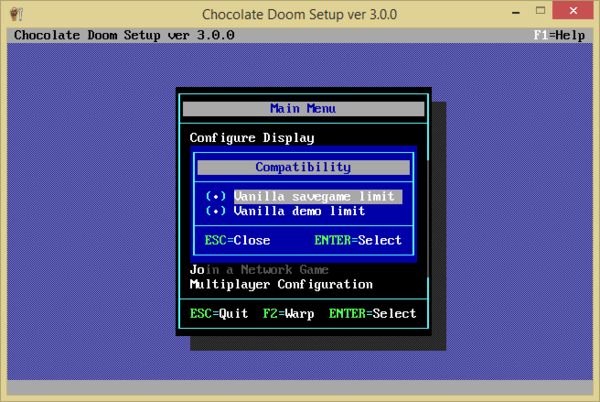Toggle the Vanilla savegame limit checkbox
The image size is (600, 402).
(x=216, y=197)
